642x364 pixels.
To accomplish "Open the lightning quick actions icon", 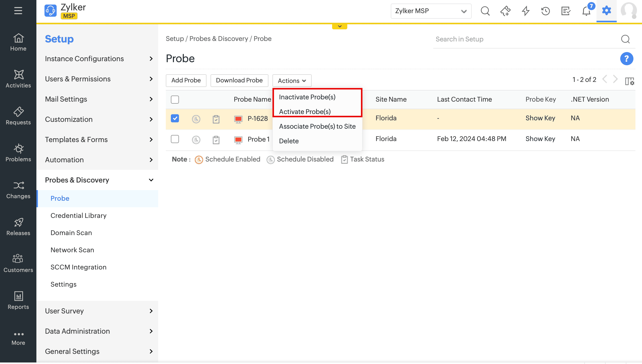I will (526, 11).
